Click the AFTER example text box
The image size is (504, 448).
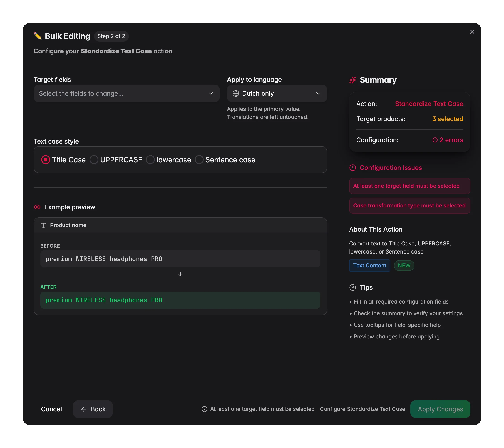point(180,300)
